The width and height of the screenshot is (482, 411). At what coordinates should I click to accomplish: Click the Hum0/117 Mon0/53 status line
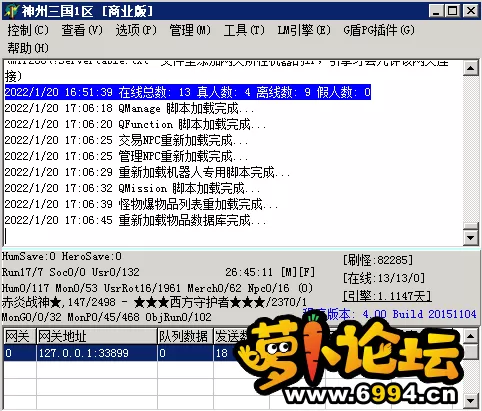click(157, 288)
